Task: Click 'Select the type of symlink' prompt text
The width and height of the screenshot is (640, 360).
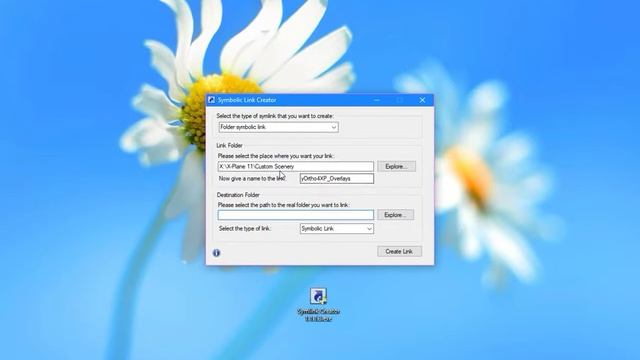Action: (275, 116)
